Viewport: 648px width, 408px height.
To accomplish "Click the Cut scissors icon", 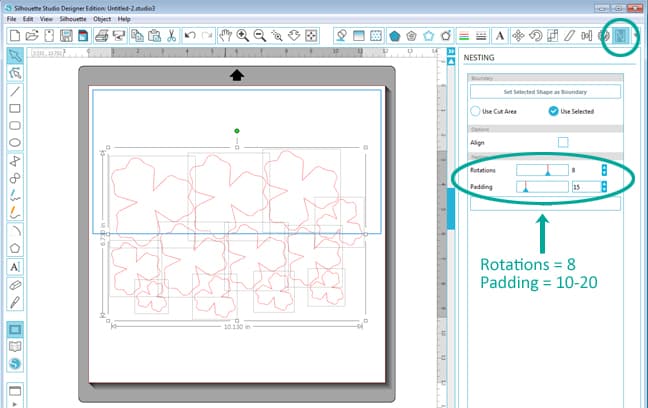I will 170,36.
